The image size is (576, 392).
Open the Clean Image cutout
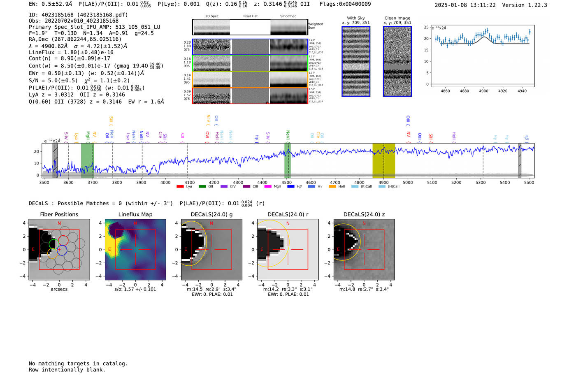click(x=397, y=61)
